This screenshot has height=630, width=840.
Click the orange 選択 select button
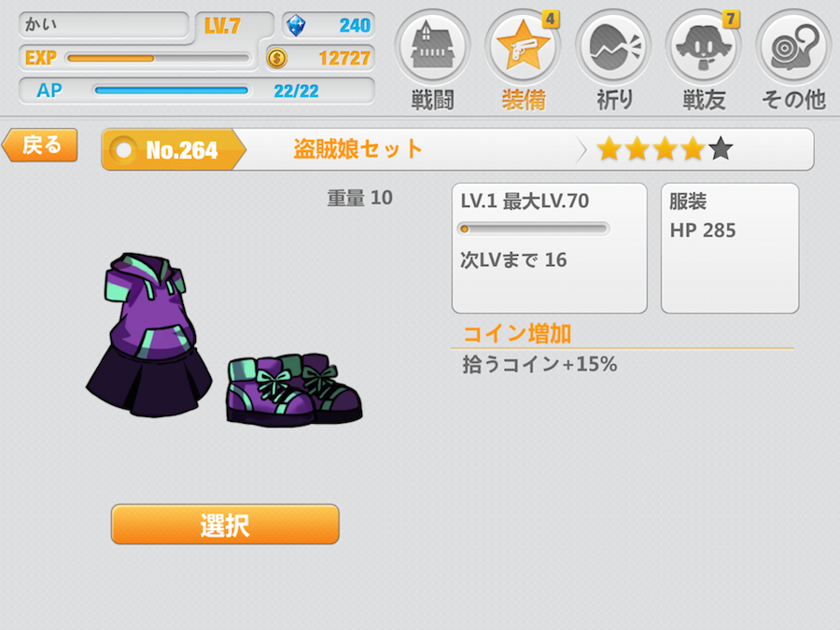point(225,524)
